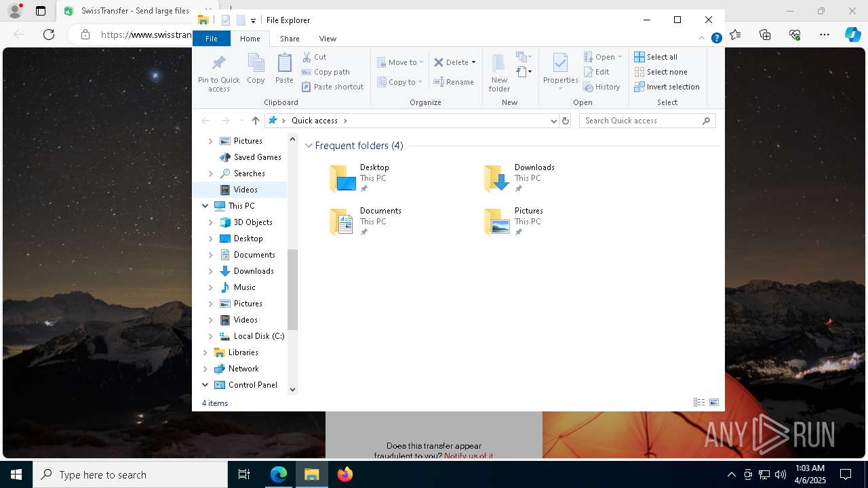The width and height of the screenshot is (868, 488).
Task: Refresh the Quick access view
Action: click(566, 121)
